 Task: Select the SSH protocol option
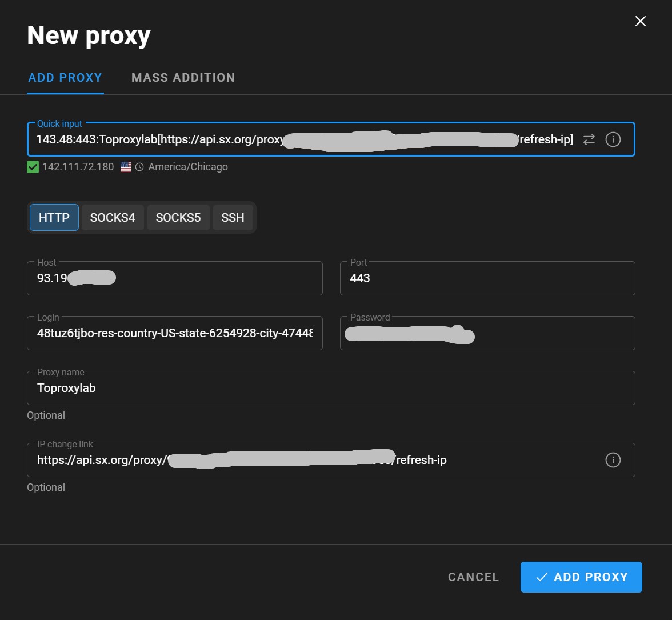coord(233,217)
